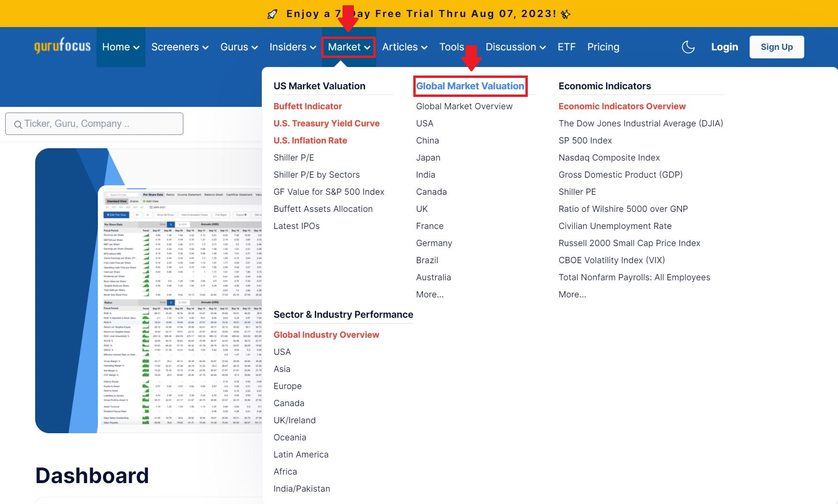The image size is (838, 504).
Task: Open U.S. Treasury Yield Curve
Action: coord(326,124)
